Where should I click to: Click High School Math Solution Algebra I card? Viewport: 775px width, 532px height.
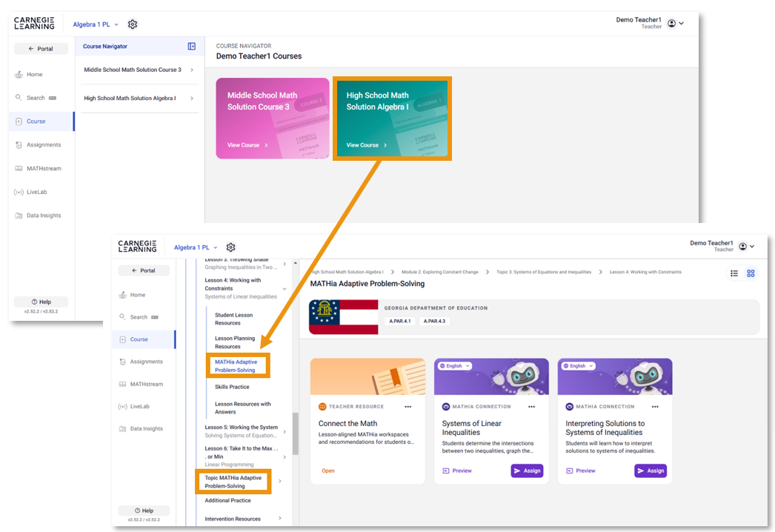(x=393, y=118)
